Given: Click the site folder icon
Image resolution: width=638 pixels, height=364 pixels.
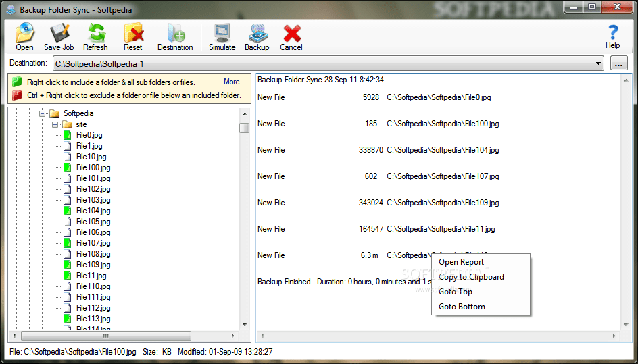Looking at the screenshot, I should 67,124.
